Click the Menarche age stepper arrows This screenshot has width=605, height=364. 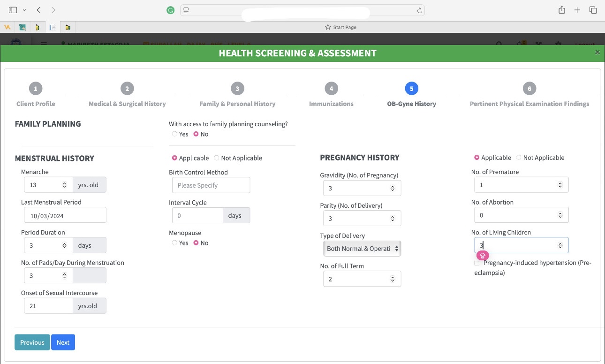tap(64, 185)
